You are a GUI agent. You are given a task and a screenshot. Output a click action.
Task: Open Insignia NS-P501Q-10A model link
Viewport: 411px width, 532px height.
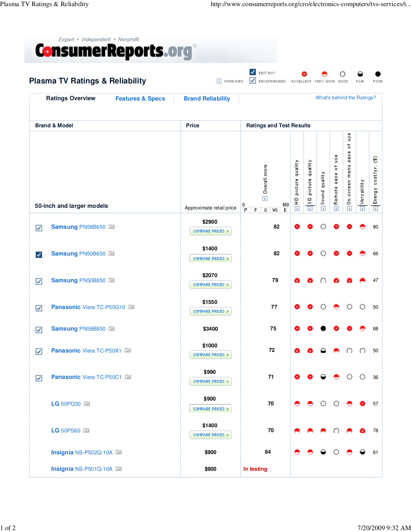coord(82,469)
